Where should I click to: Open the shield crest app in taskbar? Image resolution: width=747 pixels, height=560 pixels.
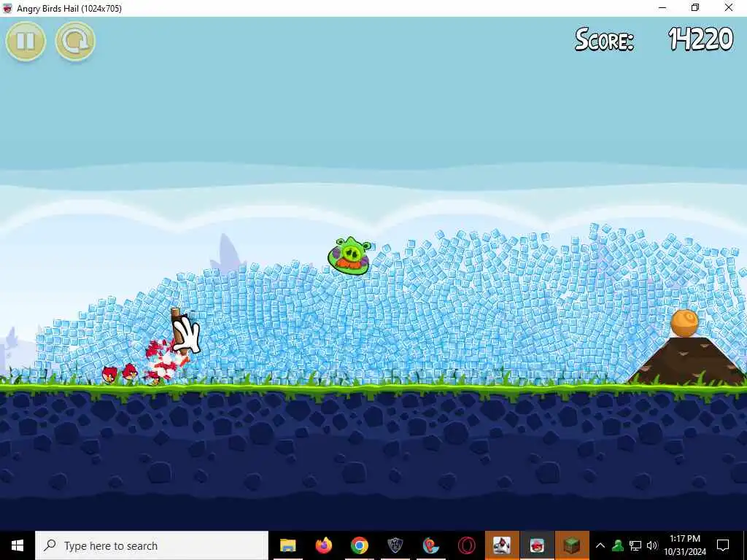pyautogui.click(x=395, y=545)
